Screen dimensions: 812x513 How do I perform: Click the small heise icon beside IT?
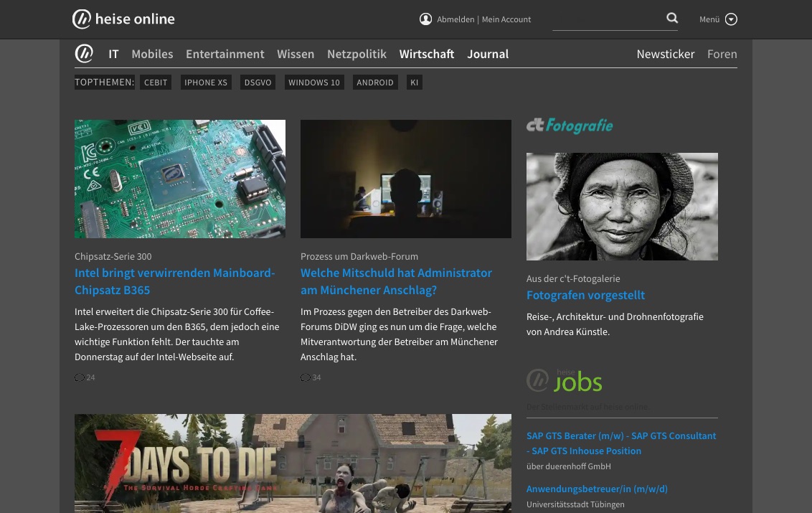(84, 53)
